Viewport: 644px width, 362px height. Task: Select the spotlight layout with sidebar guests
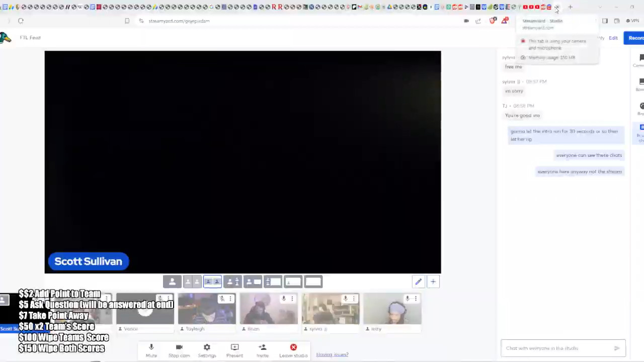pyautogui.click(x=232, y=282)
